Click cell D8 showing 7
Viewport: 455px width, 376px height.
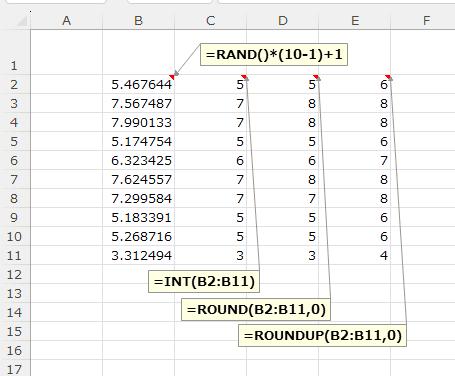[283, 198]
